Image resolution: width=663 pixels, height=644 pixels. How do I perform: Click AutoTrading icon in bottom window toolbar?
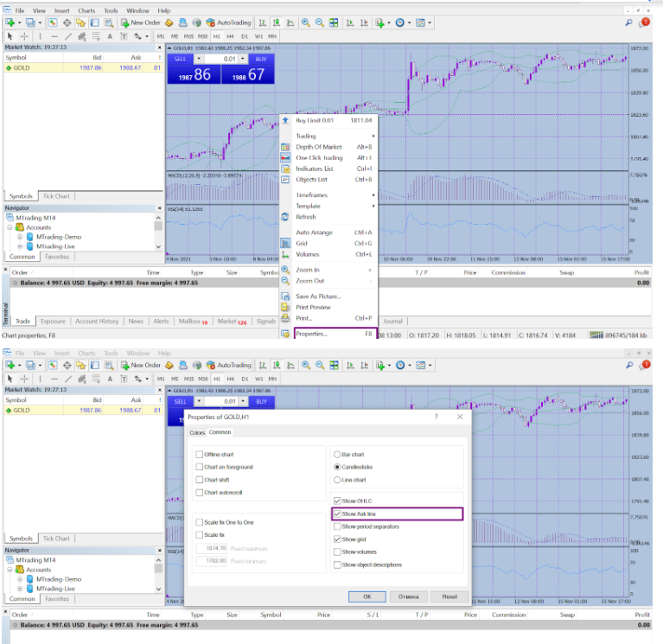pyautogui.click(x=229, y=365)
